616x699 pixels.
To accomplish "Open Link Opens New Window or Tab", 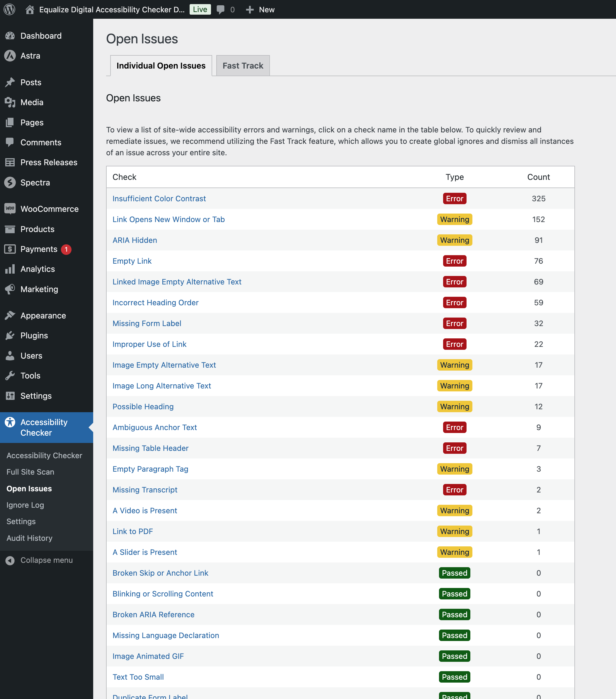I will point(169,219).
